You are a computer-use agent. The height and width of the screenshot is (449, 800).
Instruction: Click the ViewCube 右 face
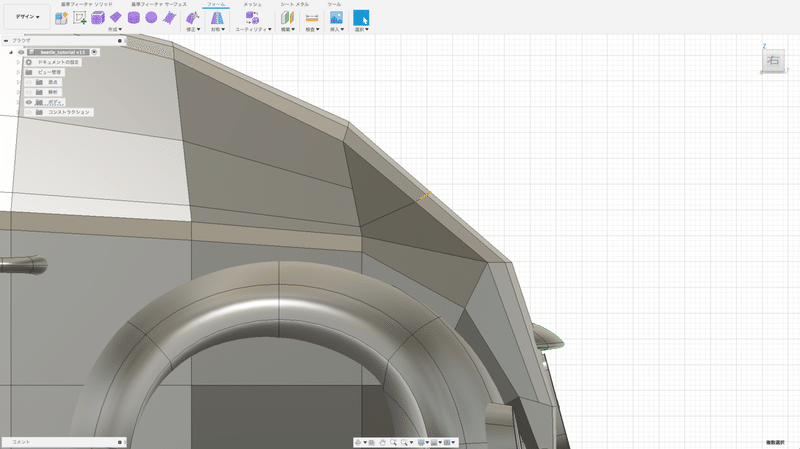[774, 61]
